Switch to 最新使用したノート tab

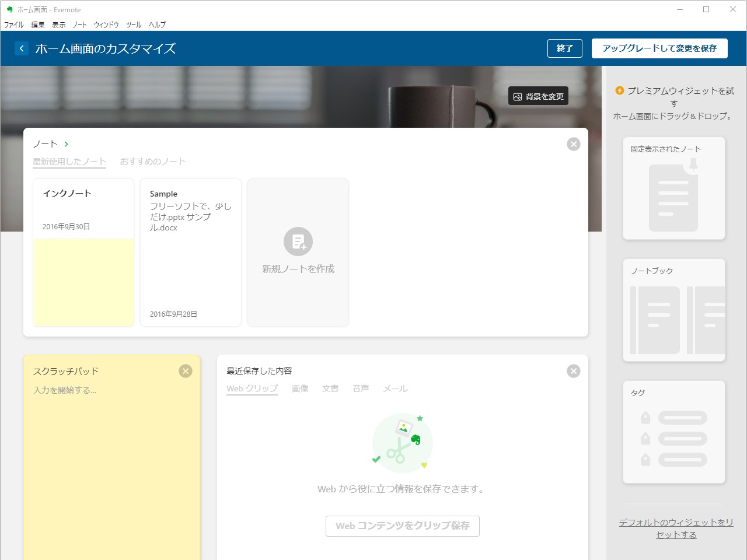[69, 162]
